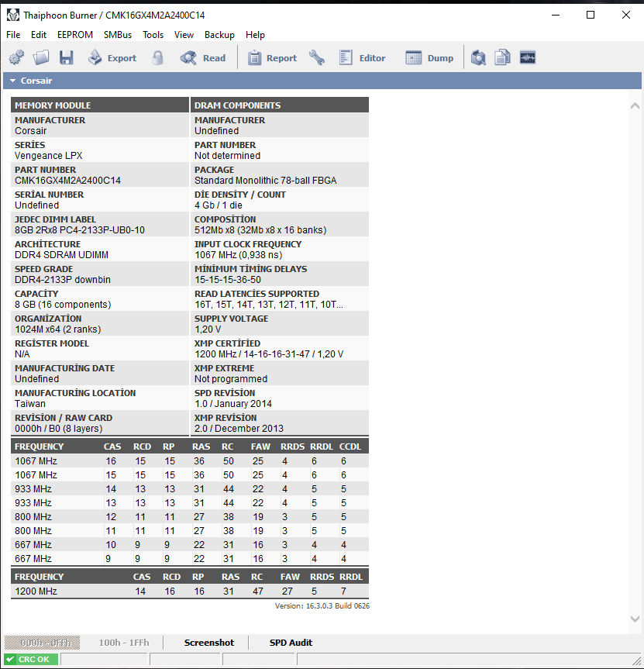Screen dimensions: 644x669
Task: Open the Tools menu
Action: (153, 35)
